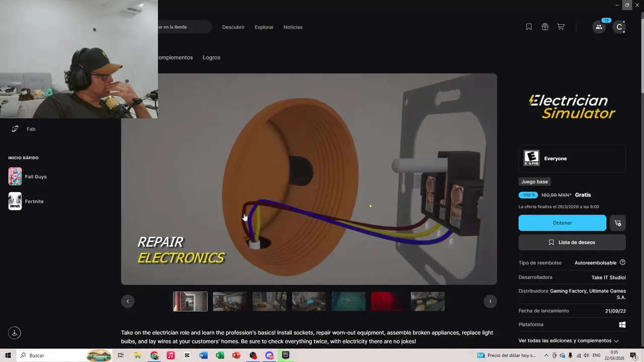The image size is (644, 362).
Task: Open Google Chrome from the taskbar
Action: pyautogui.click(x=154, y=355)
